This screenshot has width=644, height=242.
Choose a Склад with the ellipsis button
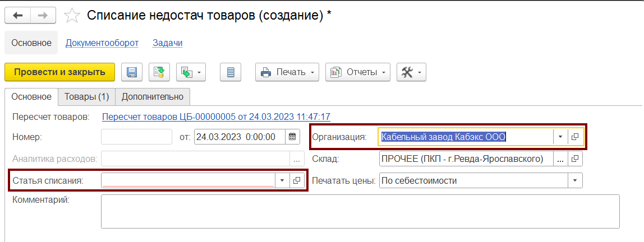(560, 159)
